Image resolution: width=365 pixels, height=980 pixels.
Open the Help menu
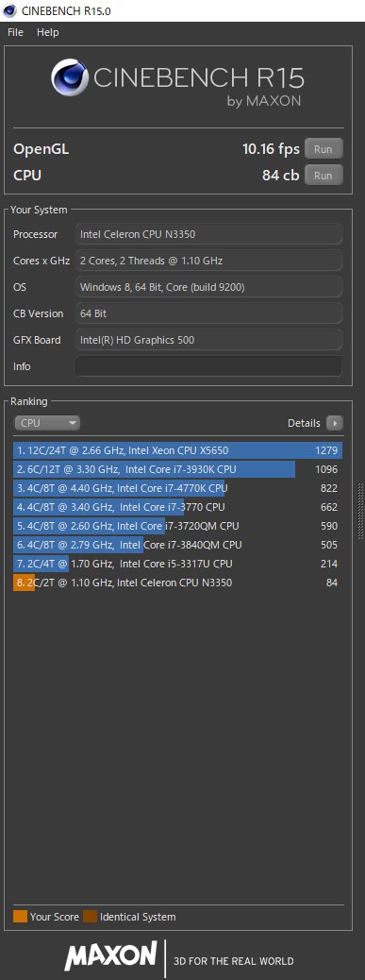pos(47,32)
